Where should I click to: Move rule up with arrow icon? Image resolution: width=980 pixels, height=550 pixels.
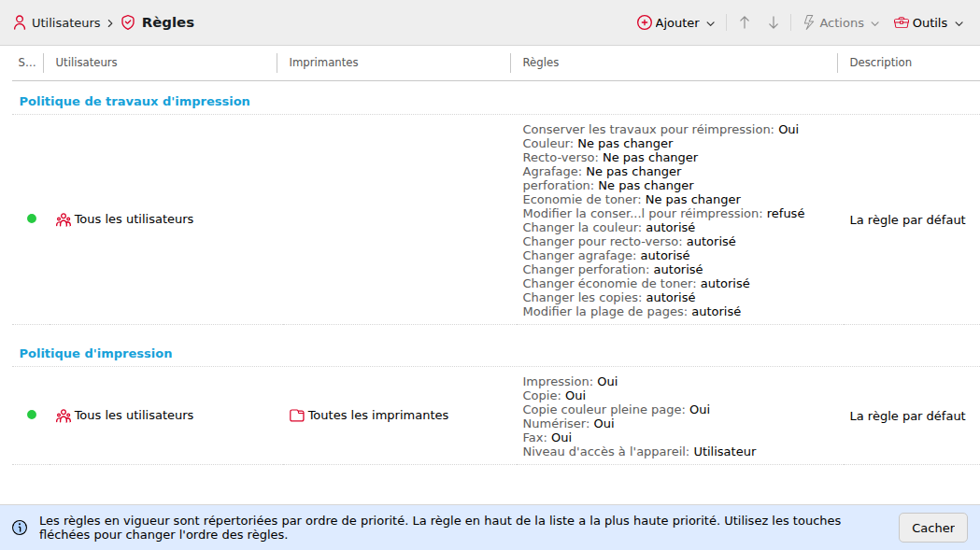(x=745, y=22)
